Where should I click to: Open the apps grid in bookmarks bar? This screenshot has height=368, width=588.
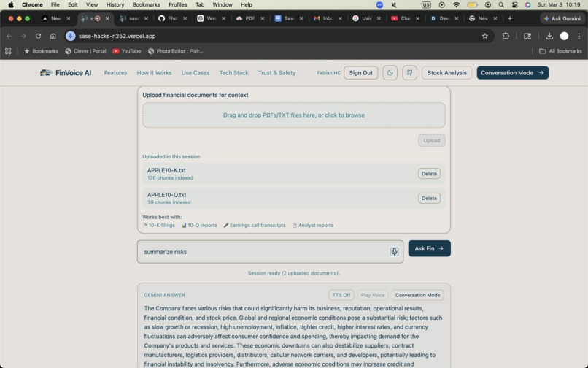click(x=8, y=51)
